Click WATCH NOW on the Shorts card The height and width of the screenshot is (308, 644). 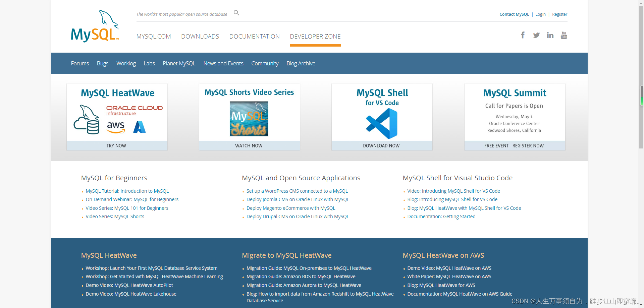(x=249, y=145)
